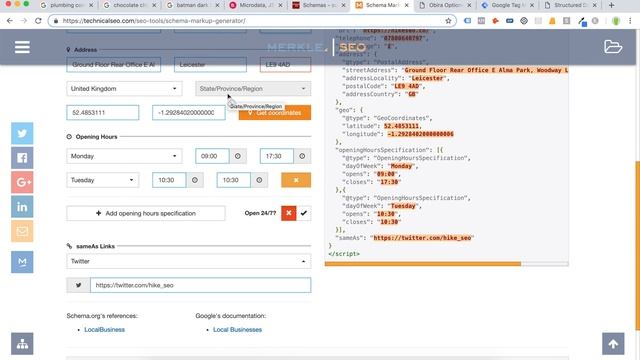
Task: Click the Merkle M sidebar icon
Action: [x=22, y=262]
